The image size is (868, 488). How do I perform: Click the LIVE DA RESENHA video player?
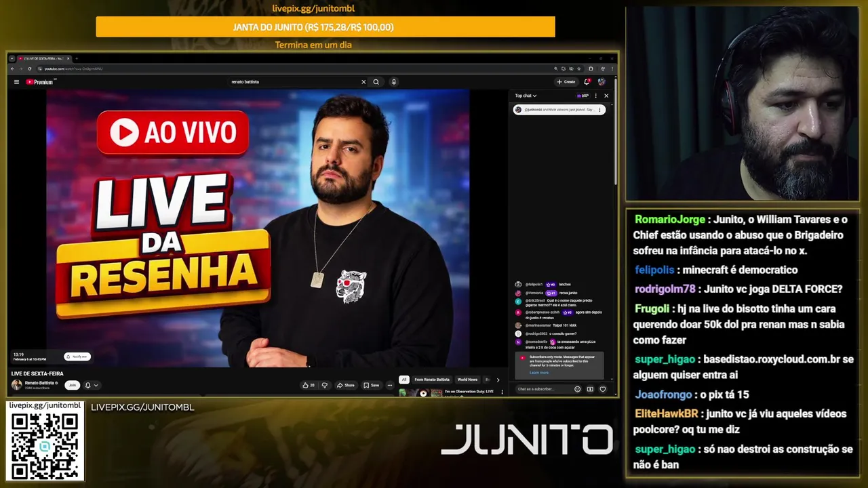(258, 228)
